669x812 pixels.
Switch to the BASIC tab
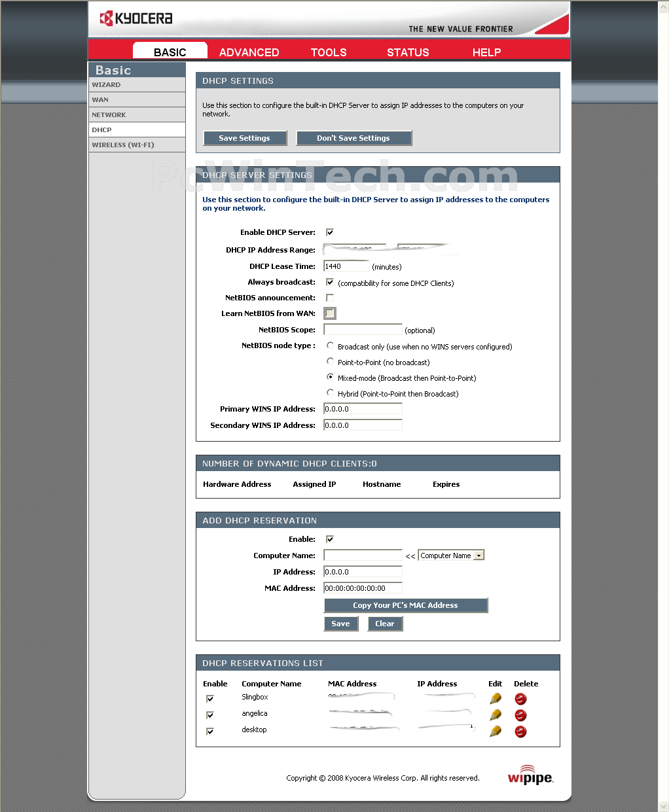(170, 51)
